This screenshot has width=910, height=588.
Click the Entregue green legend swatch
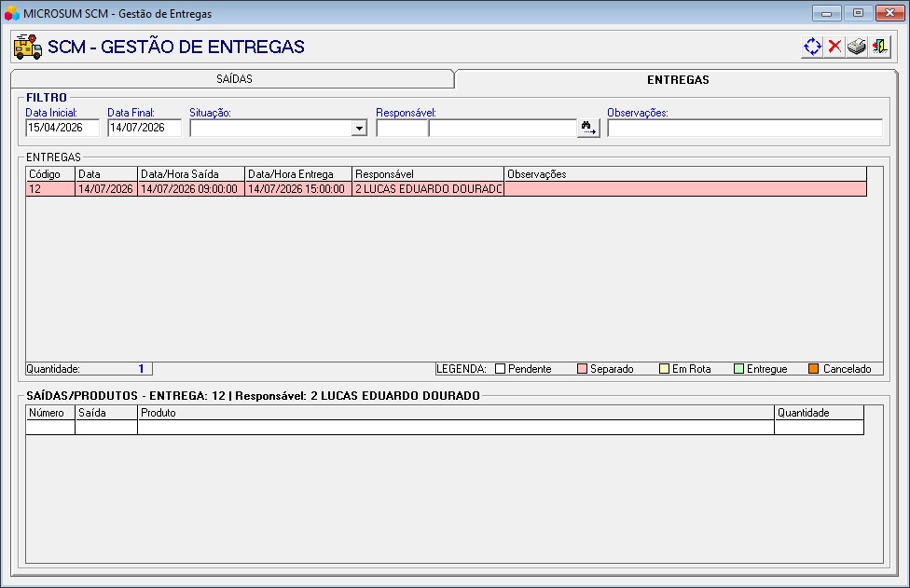pyautogui.click(x=738, y=369)
